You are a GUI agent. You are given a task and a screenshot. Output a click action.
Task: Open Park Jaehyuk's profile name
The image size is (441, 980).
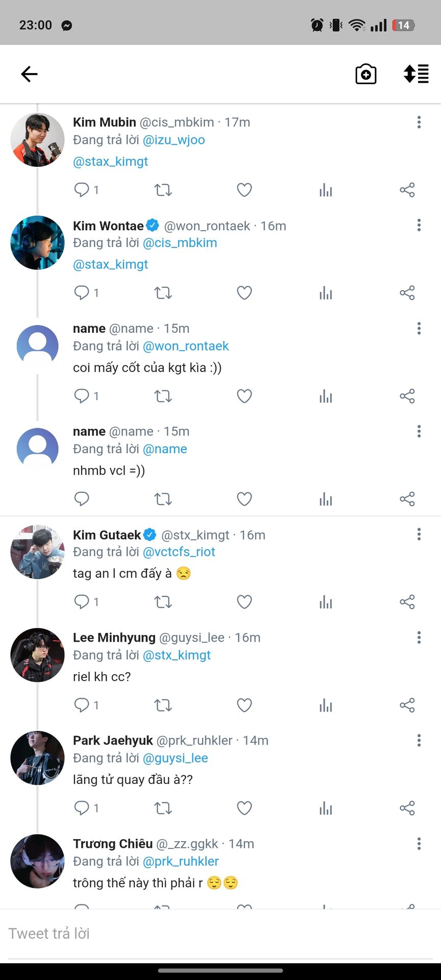click(113, 741)
